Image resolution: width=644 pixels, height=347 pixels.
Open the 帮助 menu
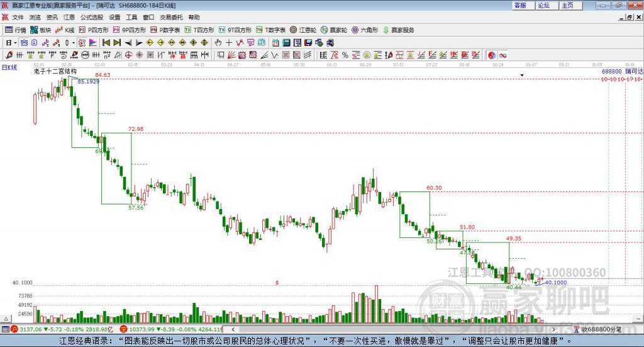tap(194, 17)
